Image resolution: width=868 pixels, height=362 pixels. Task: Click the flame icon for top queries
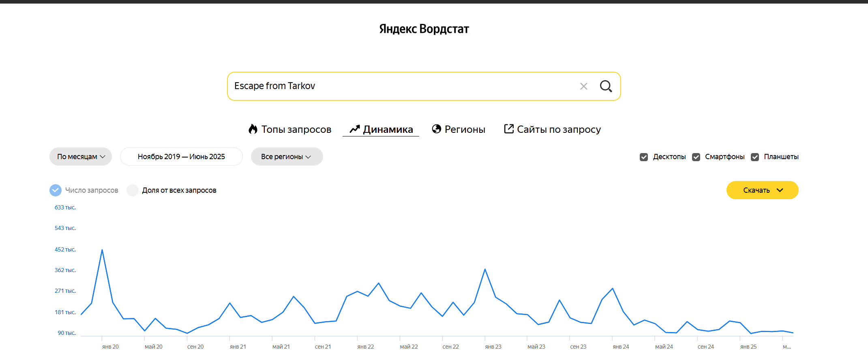(253, 129)
